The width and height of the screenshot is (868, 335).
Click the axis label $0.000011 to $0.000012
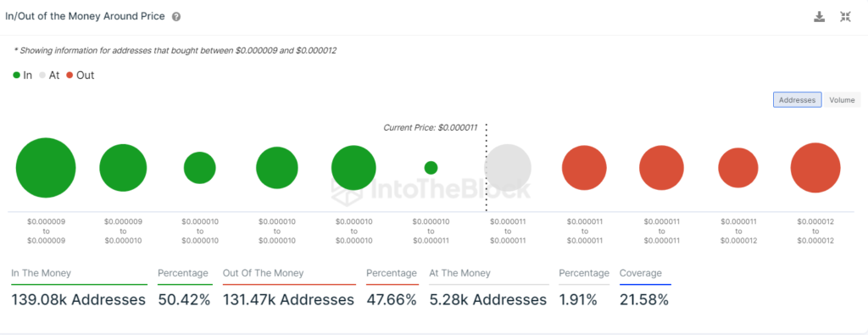738,231
